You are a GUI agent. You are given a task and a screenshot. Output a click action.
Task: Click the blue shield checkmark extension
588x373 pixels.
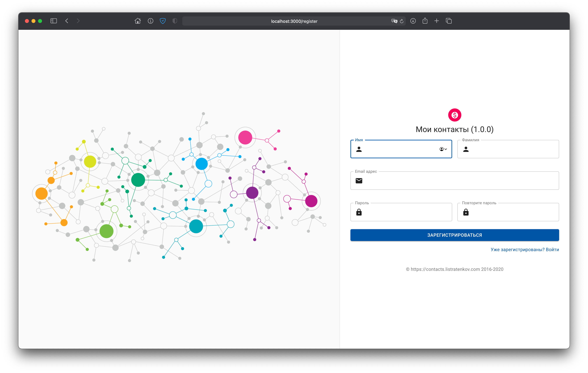[163, 21]
